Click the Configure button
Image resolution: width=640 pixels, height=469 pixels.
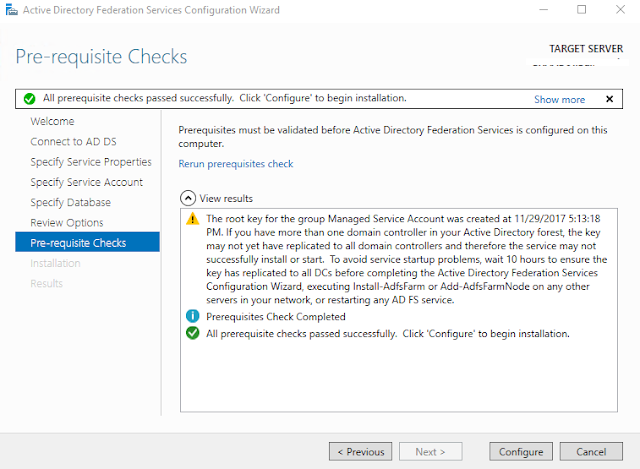(x=521, y=451)
